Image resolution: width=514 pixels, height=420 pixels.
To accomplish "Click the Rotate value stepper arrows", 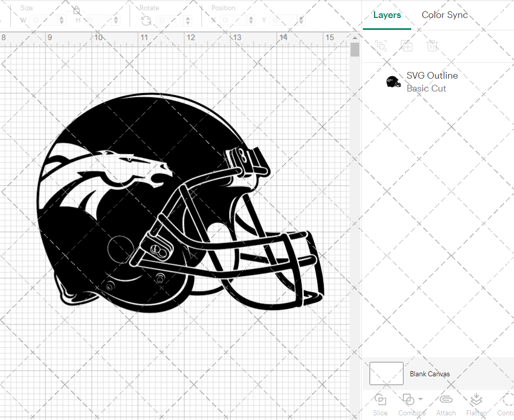I will point(188,21).
